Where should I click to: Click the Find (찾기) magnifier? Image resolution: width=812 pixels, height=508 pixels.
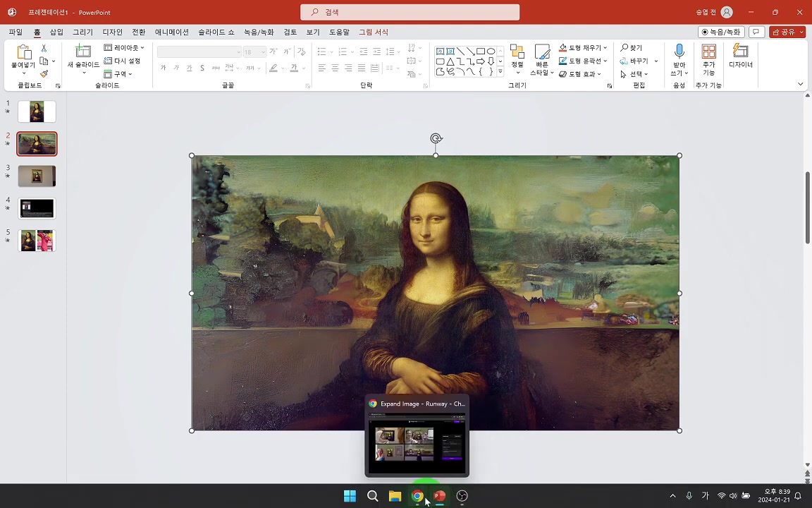tap(625, 48)
